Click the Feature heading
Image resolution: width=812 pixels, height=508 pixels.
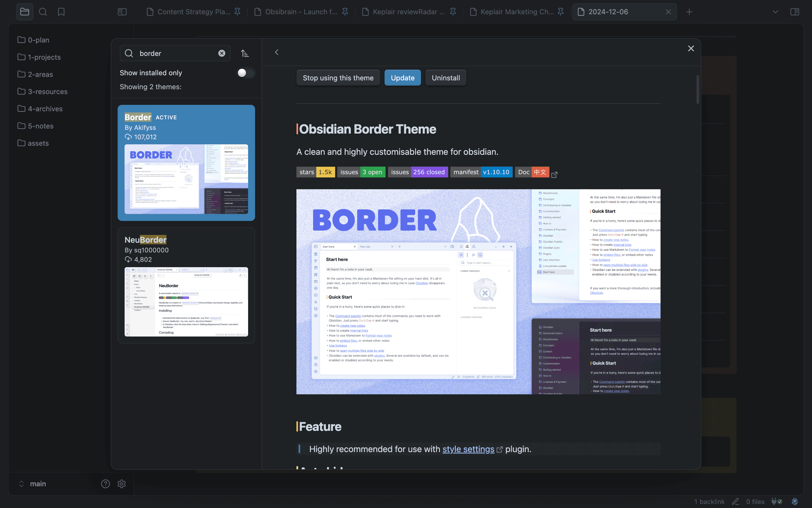[320, 427]
